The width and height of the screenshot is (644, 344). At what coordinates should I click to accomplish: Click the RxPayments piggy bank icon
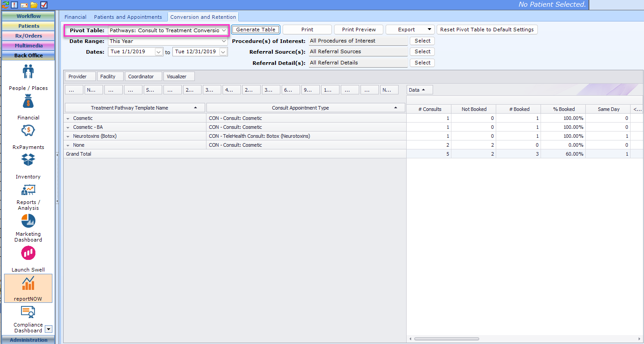click(28, 131)
